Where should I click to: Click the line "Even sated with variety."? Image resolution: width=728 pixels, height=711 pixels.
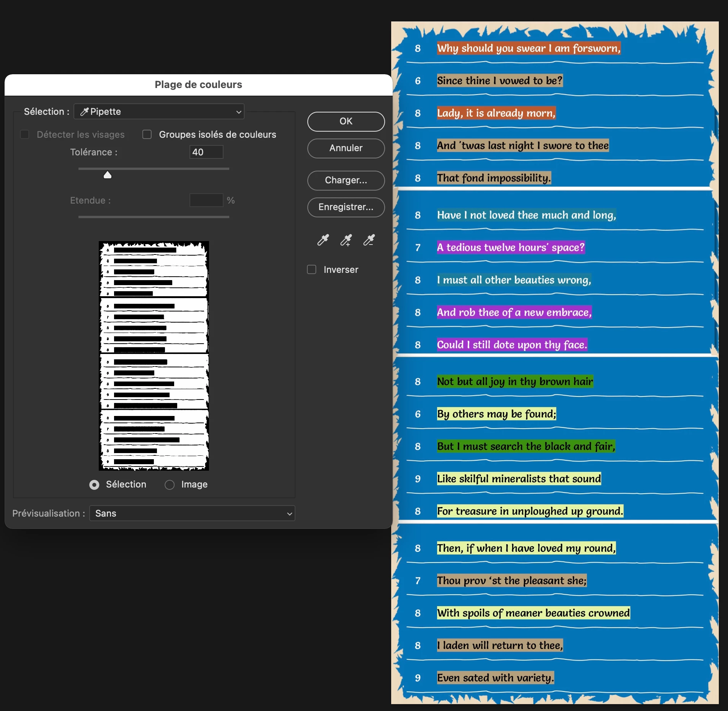496,678
